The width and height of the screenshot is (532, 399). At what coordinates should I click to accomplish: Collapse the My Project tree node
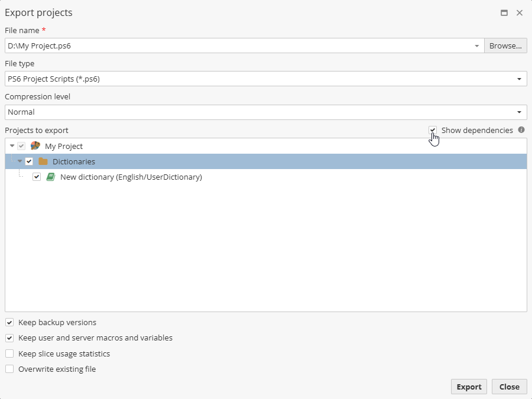point(12,146)
